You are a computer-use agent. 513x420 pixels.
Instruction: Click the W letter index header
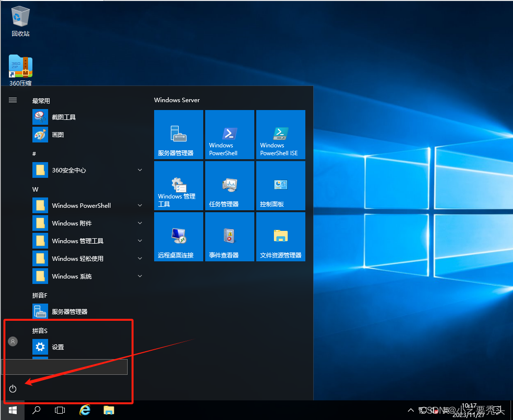[35, 189]
